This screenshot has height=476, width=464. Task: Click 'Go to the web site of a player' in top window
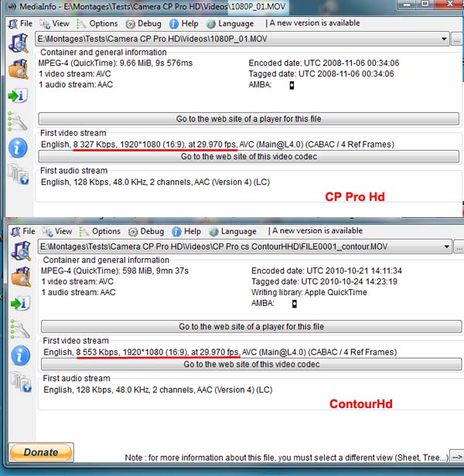(x=248, y=119)
